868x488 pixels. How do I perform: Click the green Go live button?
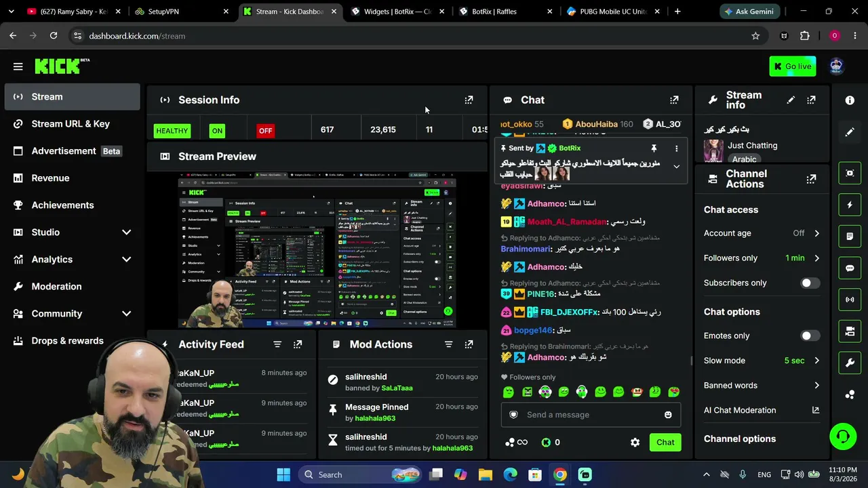point(793,66)
